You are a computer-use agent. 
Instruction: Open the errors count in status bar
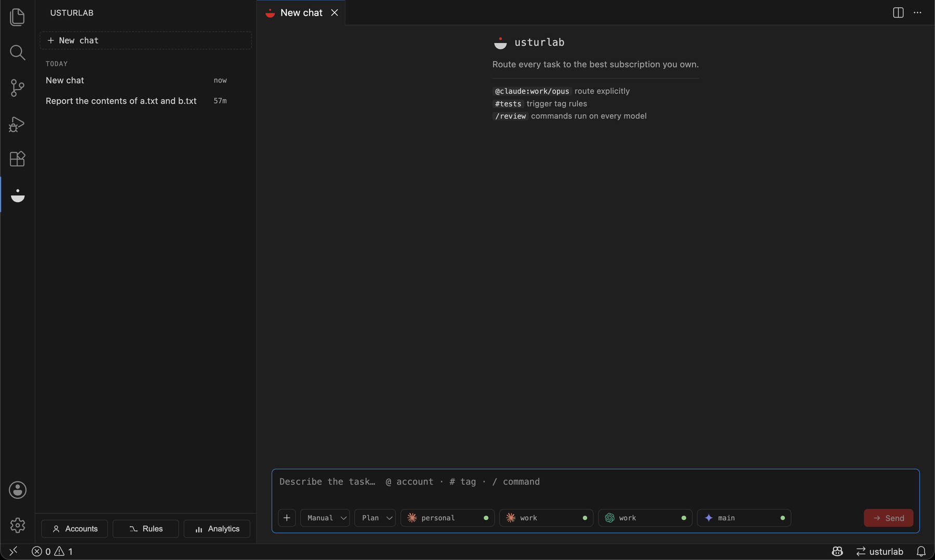[41, 551]
